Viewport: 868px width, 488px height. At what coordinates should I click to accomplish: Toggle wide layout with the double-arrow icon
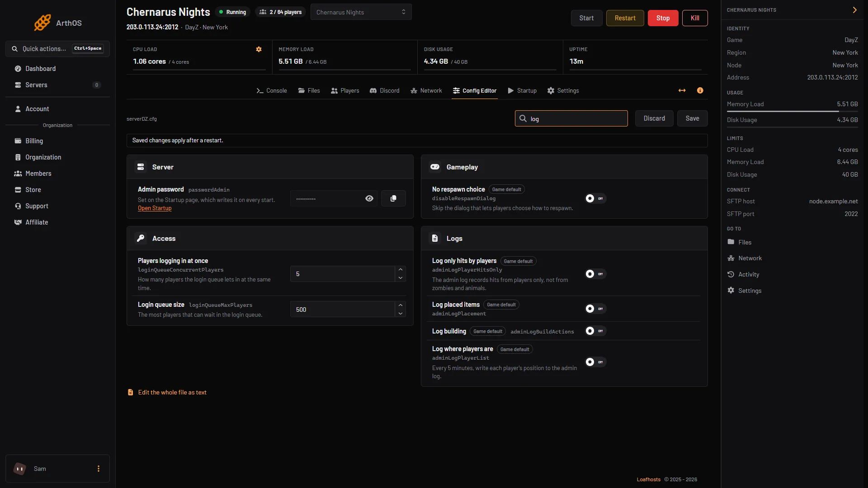pyautogui.click(x=682, y=91)
